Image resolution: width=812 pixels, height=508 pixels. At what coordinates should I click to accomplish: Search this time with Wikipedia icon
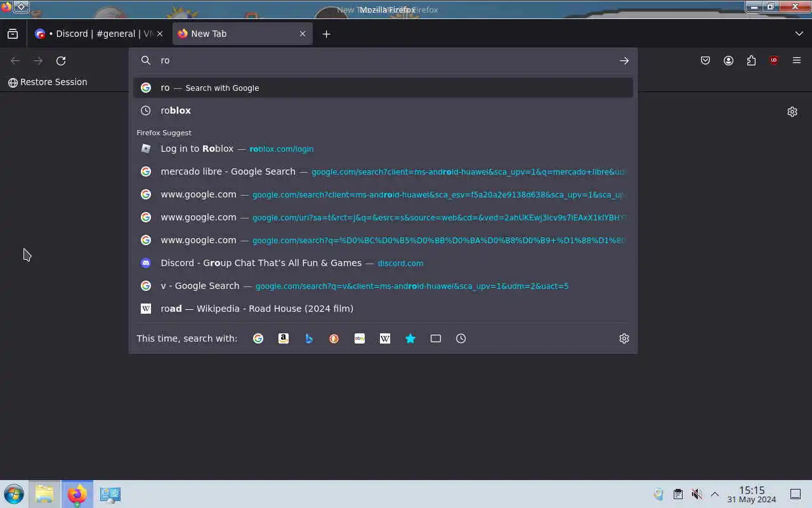385,338
